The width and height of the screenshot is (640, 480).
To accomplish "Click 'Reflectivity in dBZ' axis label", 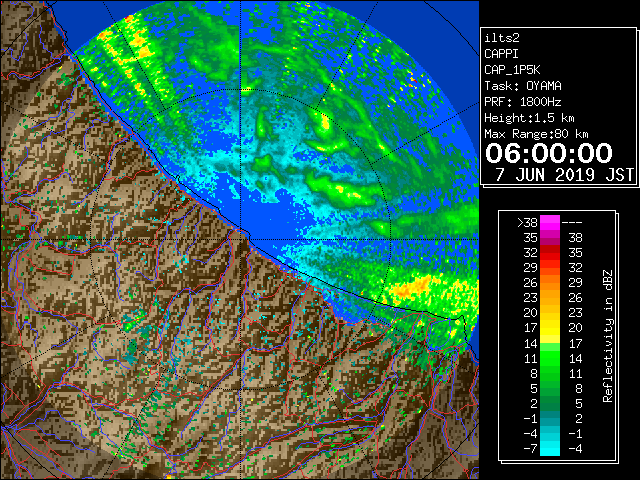I will tap(608, 336).
